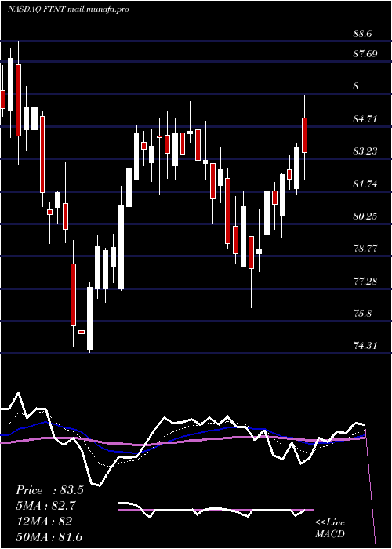Select the 88.6 price axis label
Viewport: 392px width, 549px height.
click(362, 34)
